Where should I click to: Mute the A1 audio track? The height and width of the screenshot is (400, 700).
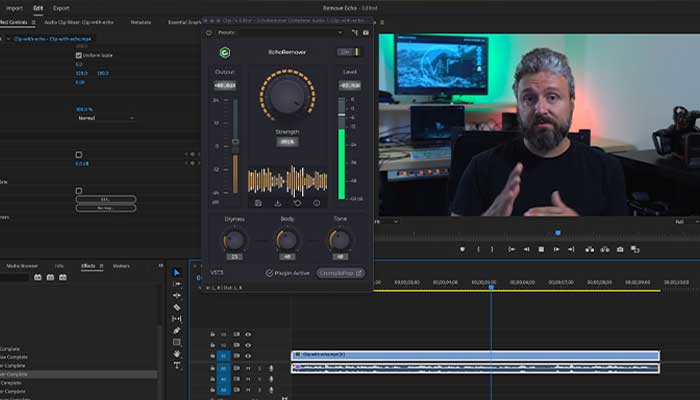click(x=248, y=368)
